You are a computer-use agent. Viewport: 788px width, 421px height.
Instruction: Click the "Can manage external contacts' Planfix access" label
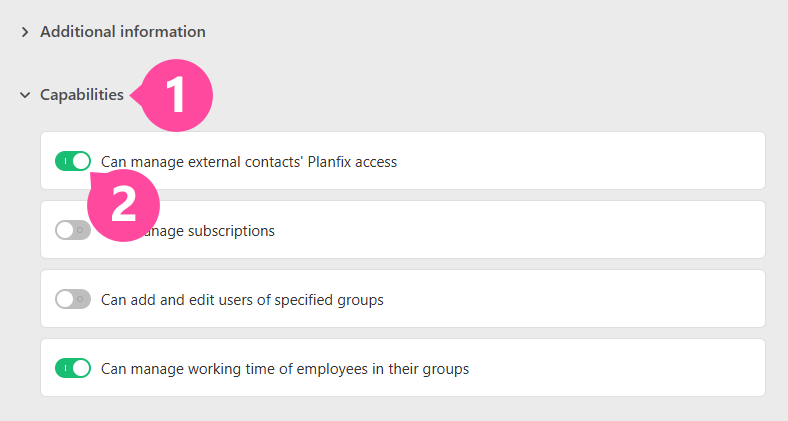[x=249, y=161]
